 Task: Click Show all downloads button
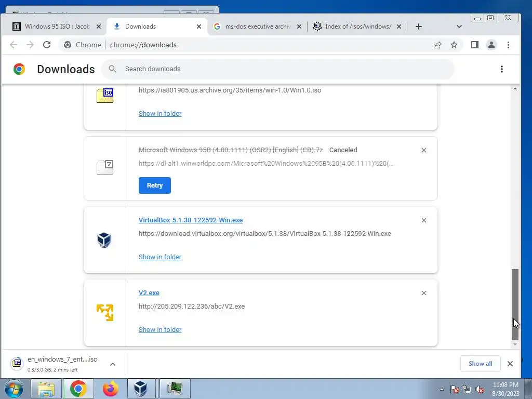click(x=480, y=364)
